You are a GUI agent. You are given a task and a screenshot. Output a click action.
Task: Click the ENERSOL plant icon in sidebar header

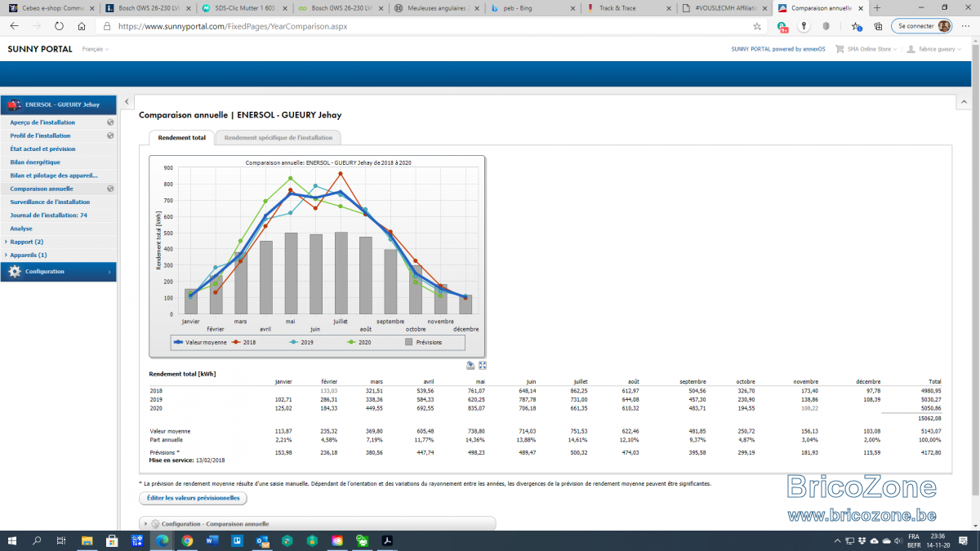pyautogui.click(x=15, y=104)
